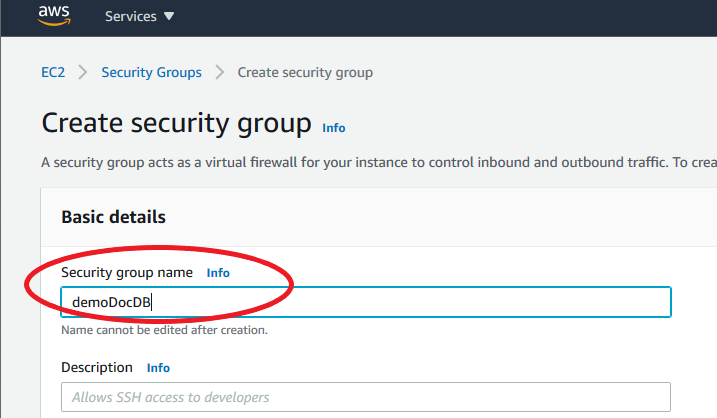Click the chevron separator after EC2
The height and width of the screenshot is (418, 717).
click(x=82, y=72)
